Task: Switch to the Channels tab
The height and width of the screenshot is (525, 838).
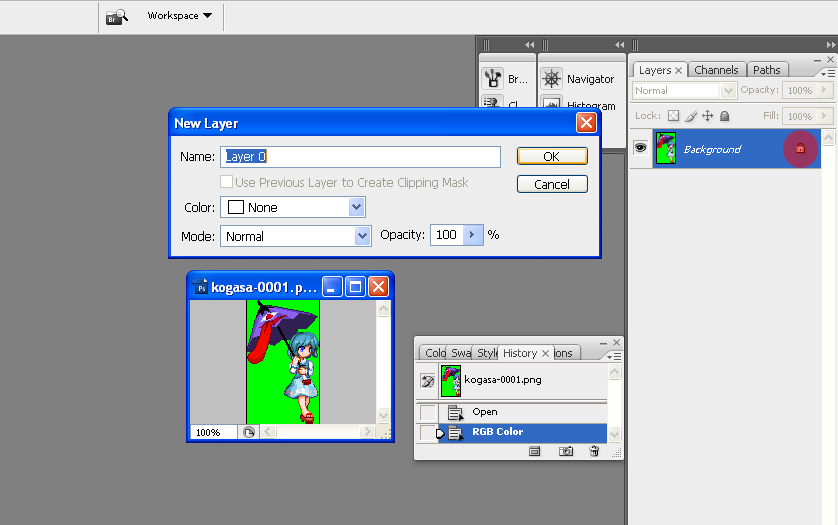Action: coord(716,70)
